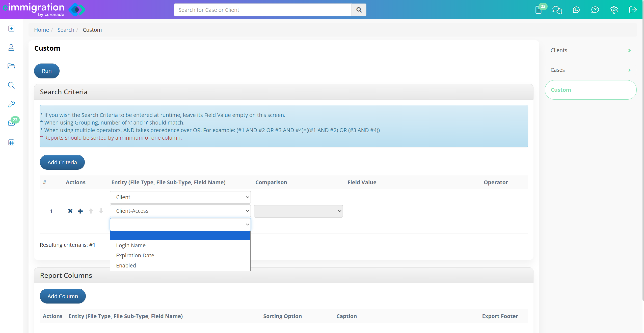Click the Add Column button

pos(63,296)
